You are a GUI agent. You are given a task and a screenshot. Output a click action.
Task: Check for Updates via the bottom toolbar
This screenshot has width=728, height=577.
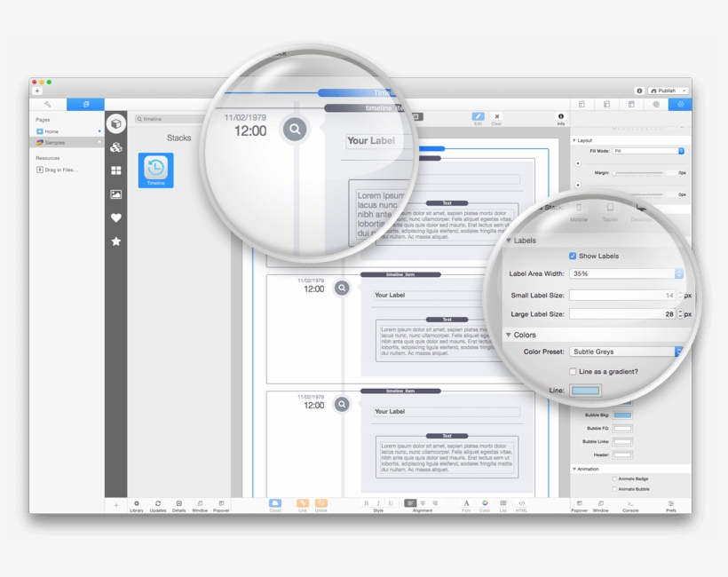(157, 503)
